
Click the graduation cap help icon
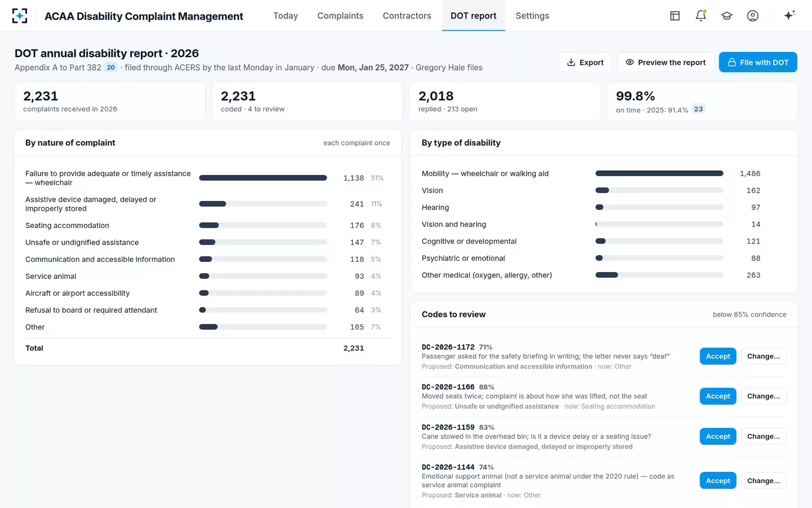click(x=727, y=16)
